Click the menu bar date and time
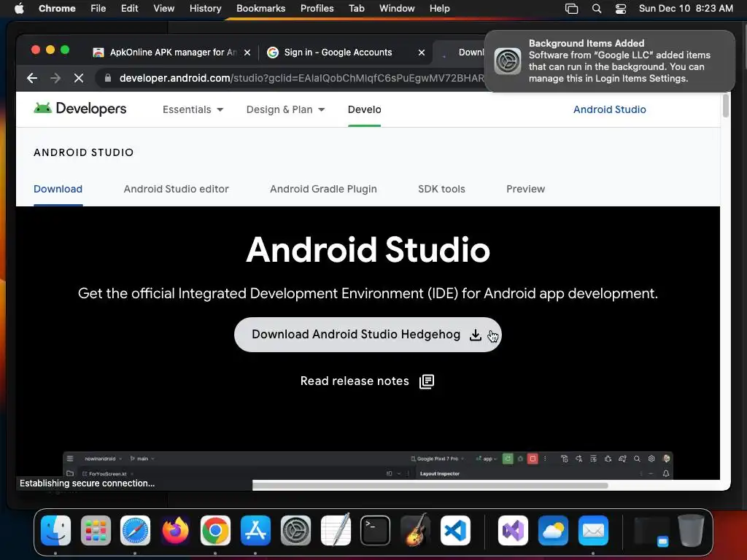Screen dimensions: 747x560 [x=686, y=9]
